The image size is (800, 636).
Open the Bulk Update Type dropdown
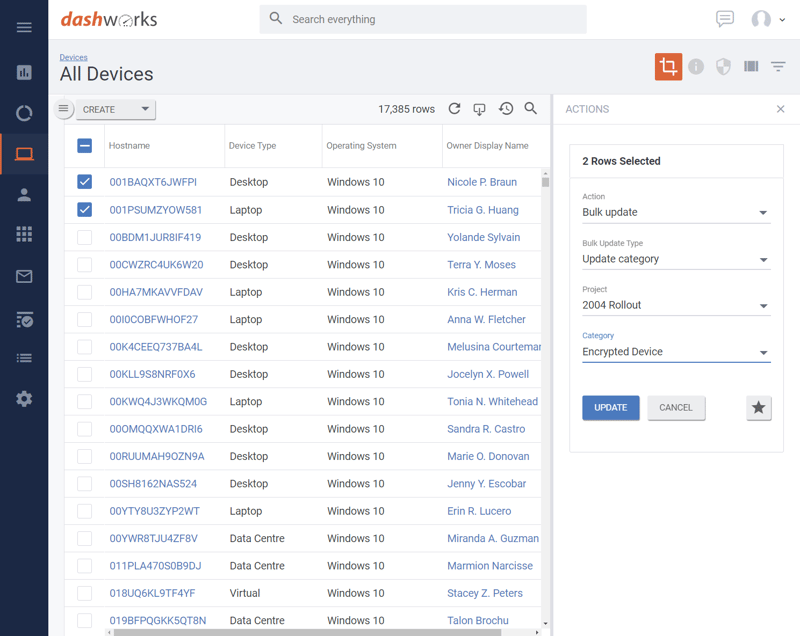[x=676, y=259]
